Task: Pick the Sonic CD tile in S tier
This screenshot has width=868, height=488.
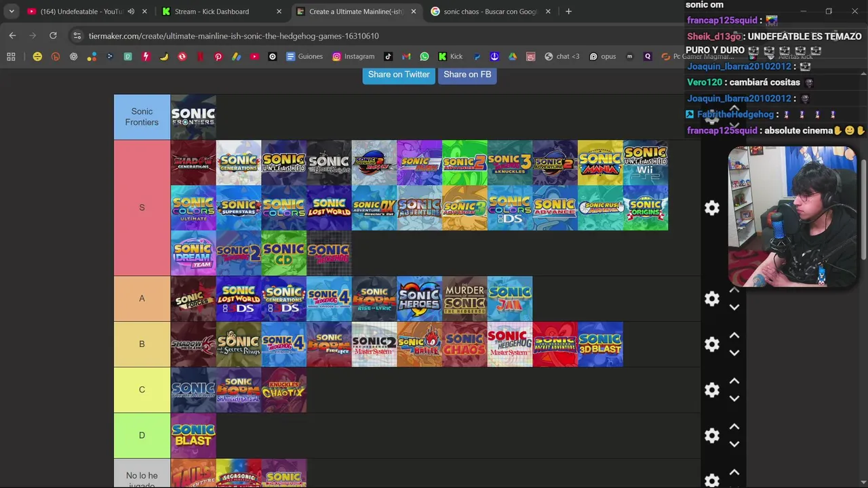Action: click(x=283, y=253)
